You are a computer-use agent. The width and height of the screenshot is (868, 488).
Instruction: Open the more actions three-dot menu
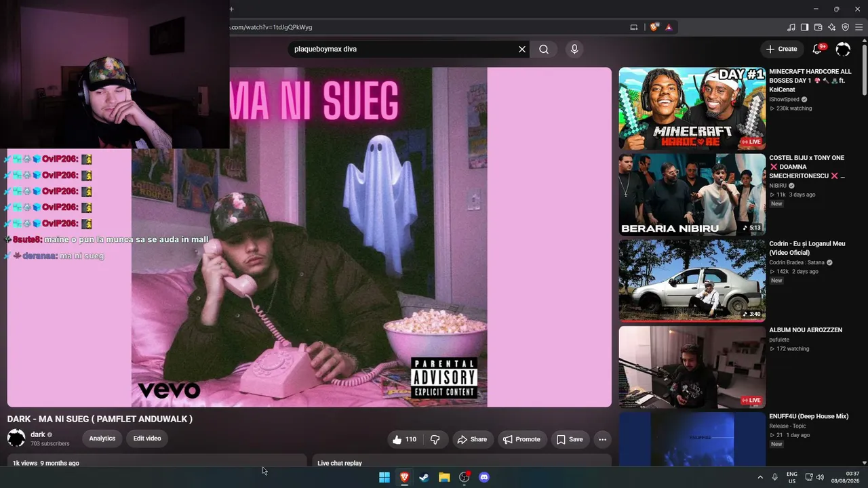pyautogui.click(x=602, y=439)
